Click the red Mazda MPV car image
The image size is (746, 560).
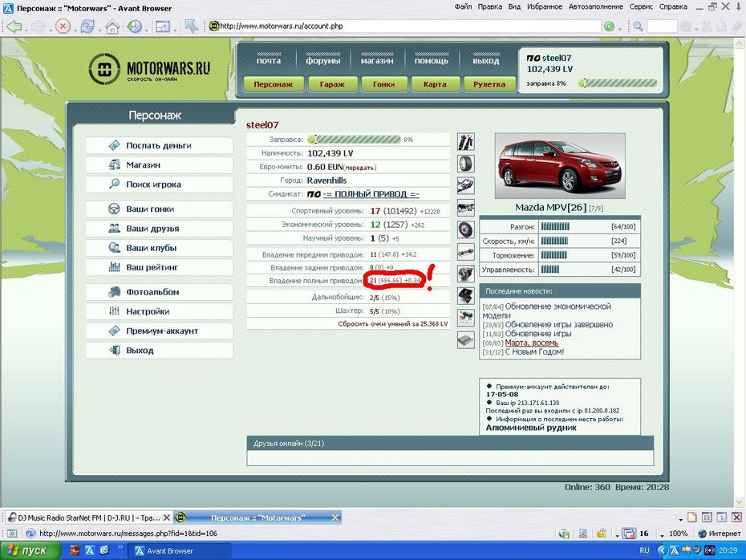pyautogui.click(x=560, y=165)
